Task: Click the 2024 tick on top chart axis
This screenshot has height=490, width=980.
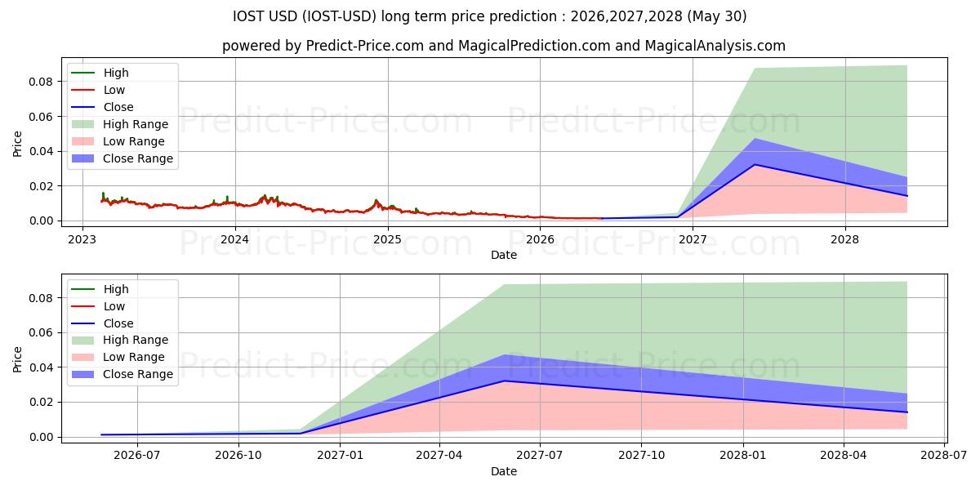Action: pos(235,240)
